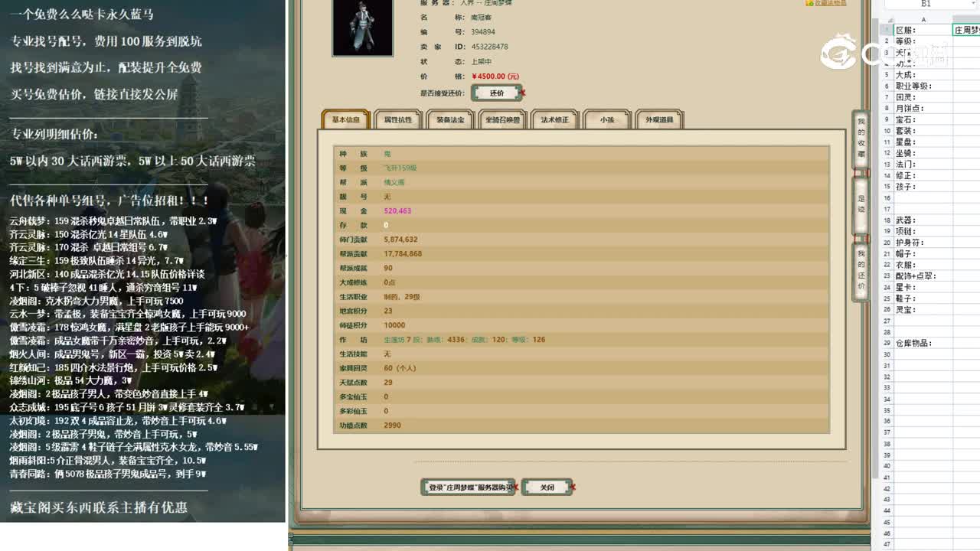
Task: Switch to the 坐骑召唤兽 tab
Action: [x=502, y=119]
